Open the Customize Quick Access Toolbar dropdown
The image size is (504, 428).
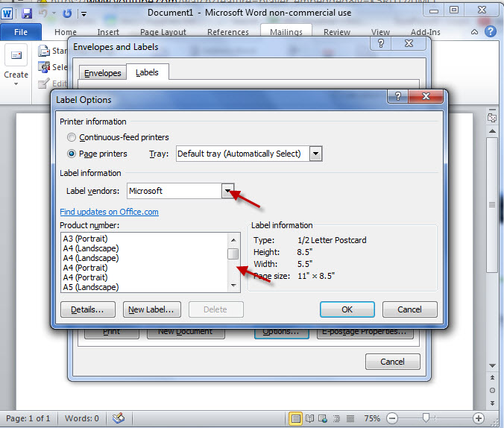84,14
